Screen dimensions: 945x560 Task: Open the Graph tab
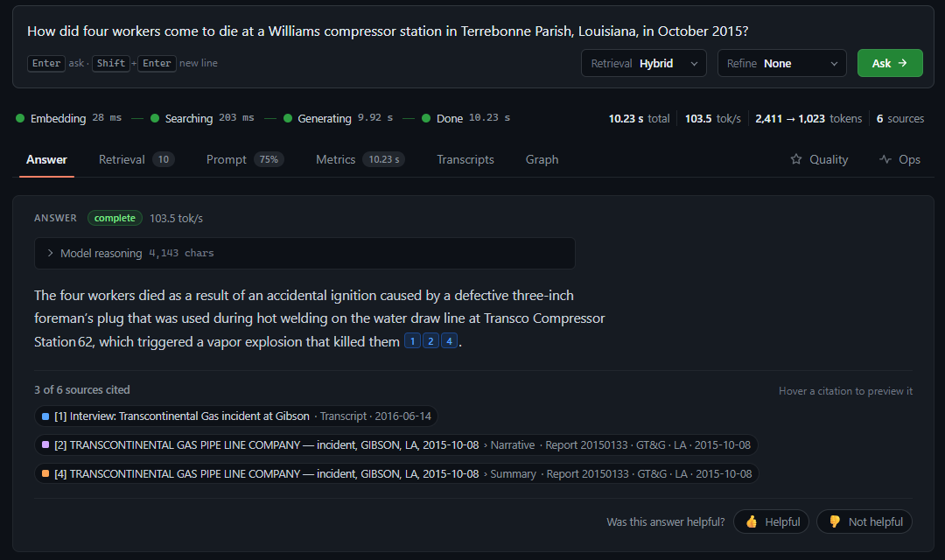(542, 160)
